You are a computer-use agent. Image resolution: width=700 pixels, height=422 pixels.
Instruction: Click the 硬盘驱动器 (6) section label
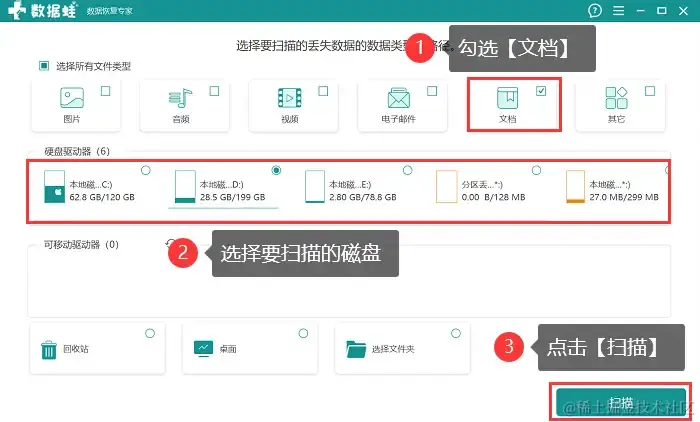77,151
